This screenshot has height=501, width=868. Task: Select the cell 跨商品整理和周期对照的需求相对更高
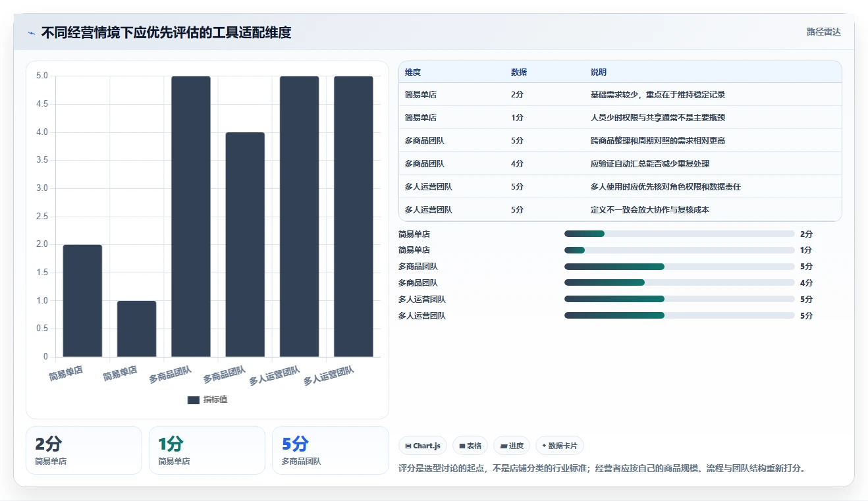(658, 141)
